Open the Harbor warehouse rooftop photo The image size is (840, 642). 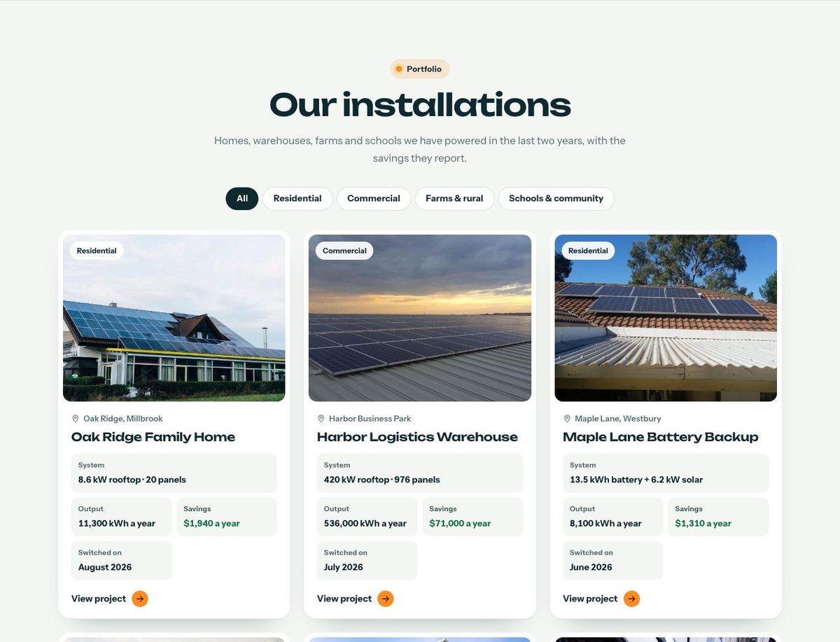click(x=420, y=318)
